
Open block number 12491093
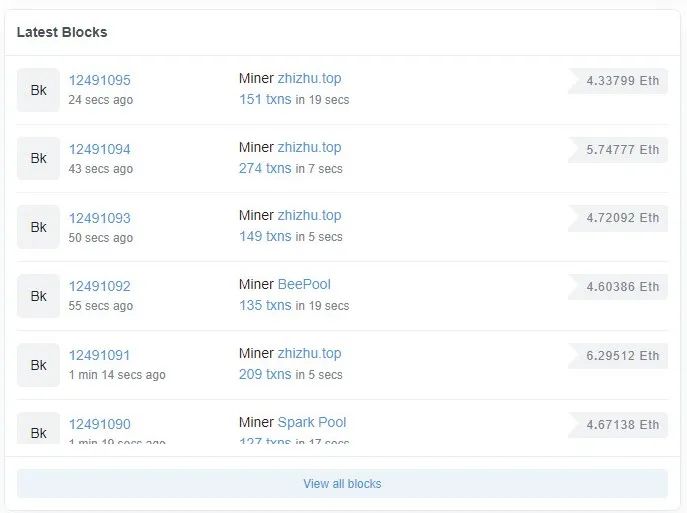(x=99, y=218)
